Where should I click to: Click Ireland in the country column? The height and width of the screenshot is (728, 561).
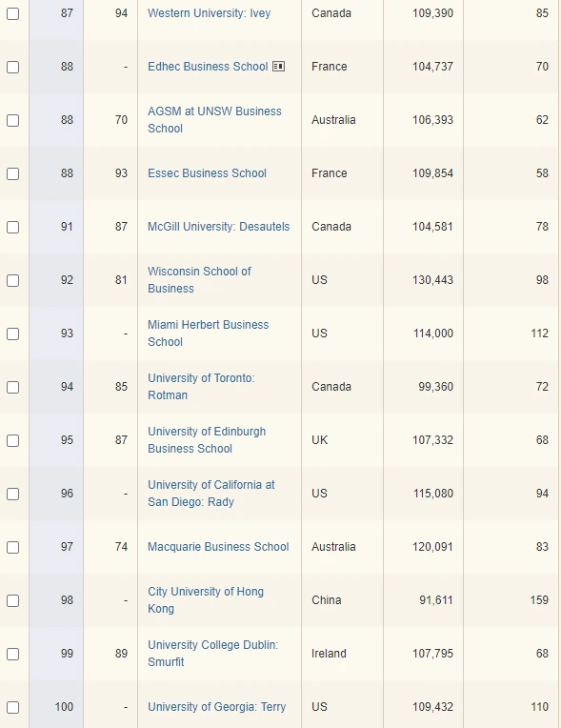(x=329, y=654)
